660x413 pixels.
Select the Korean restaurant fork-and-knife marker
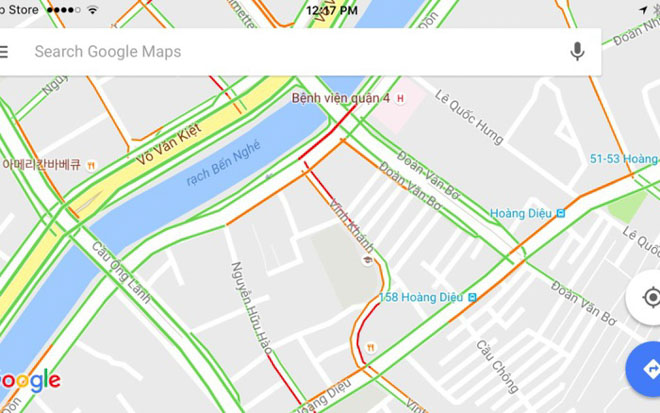(91, 165)
